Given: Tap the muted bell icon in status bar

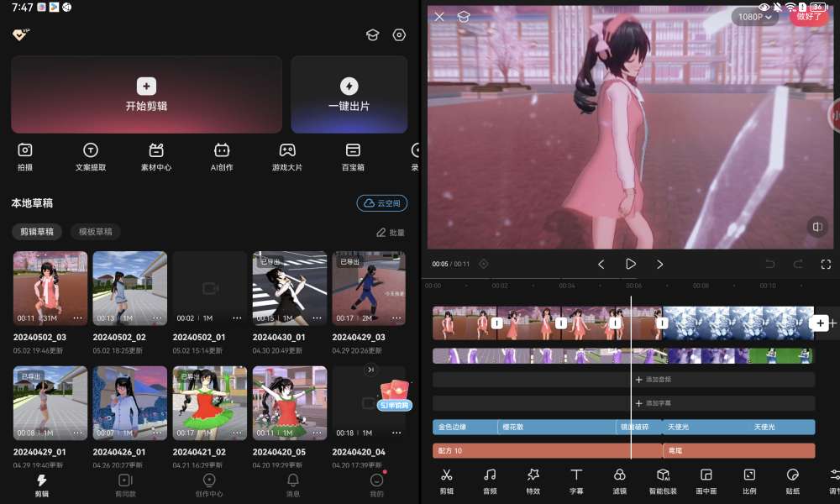Looking at the screenshot, I should click(x=777, y=7).
